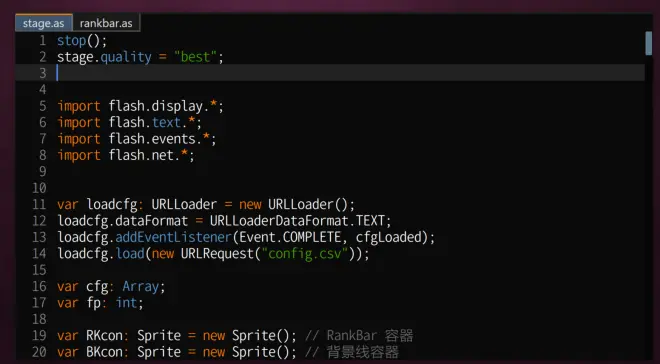
Task: Click the "config.csv" string
Action: [x=304, y=254]
